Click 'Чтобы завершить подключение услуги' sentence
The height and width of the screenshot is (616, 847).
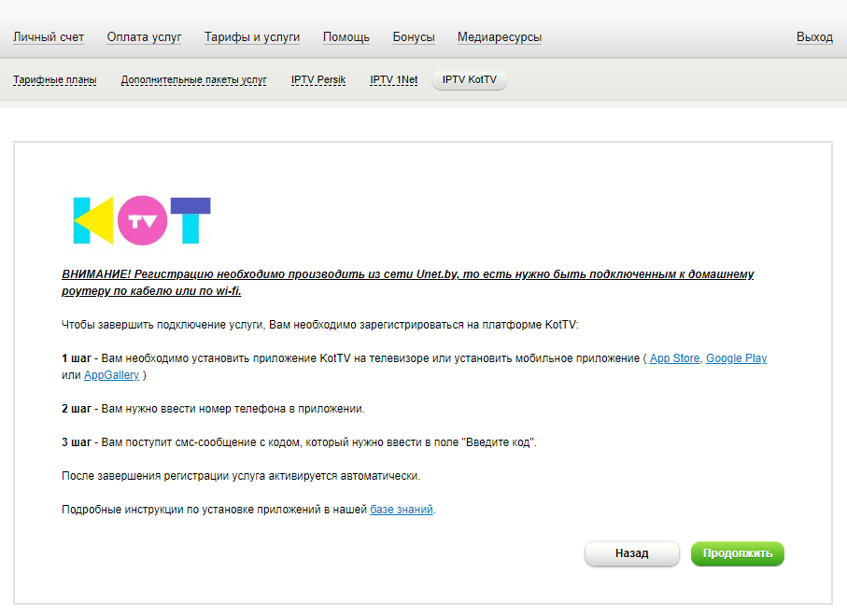319,325
